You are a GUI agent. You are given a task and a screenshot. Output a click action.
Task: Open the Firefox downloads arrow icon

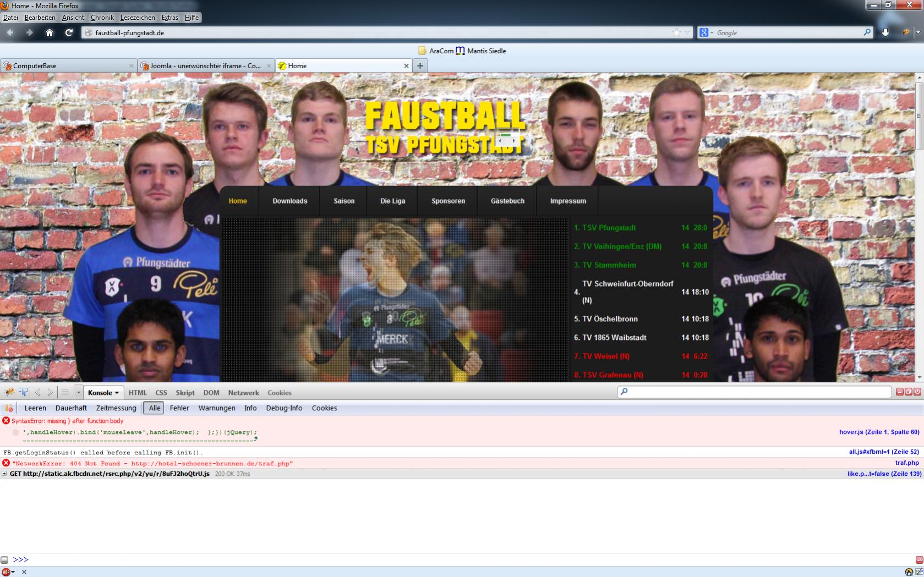[x=885, y=32]
